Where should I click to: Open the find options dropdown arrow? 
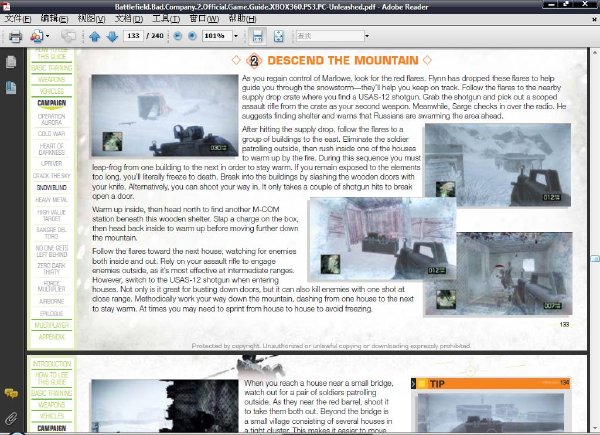[x=367, y=36]
